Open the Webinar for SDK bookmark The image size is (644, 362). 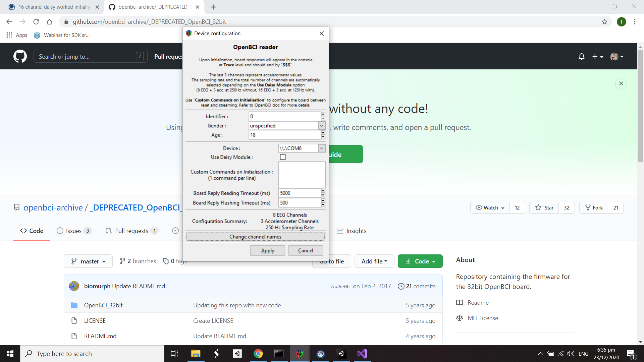[x=62, y=35]
